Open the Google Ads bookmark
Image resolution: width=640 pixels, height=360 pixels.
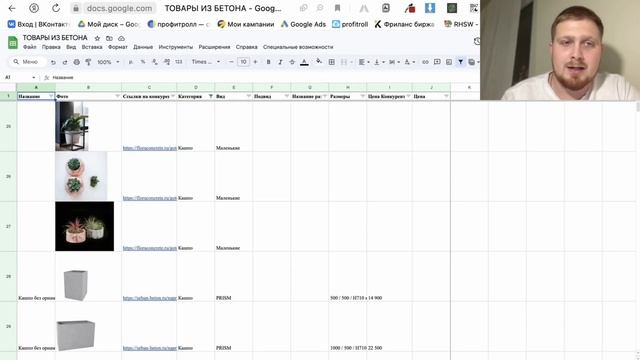pos(303,24)
